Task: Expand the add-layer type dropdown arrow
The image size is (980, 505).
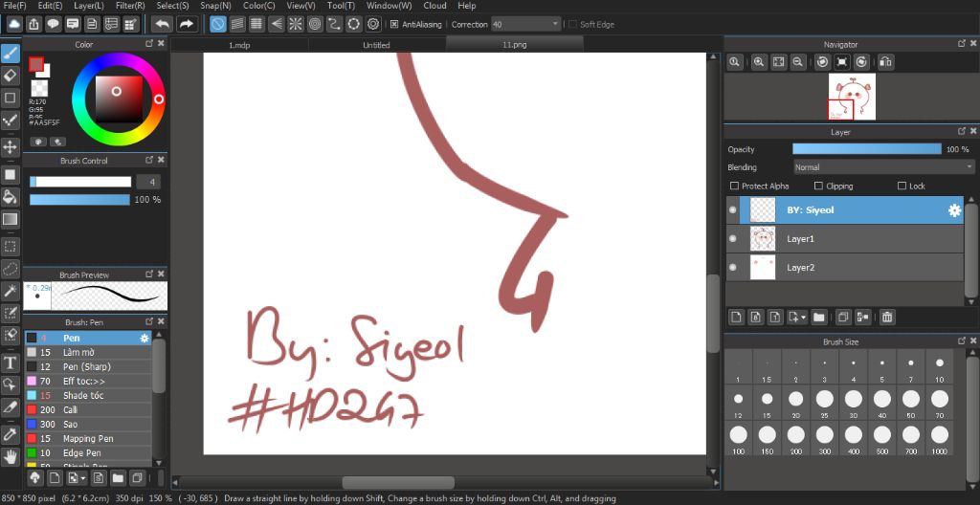Action: (x=803, y=317)
